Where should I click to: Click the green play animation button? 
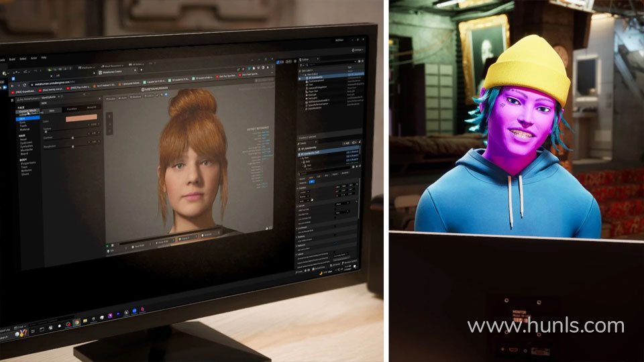[108, 246]
